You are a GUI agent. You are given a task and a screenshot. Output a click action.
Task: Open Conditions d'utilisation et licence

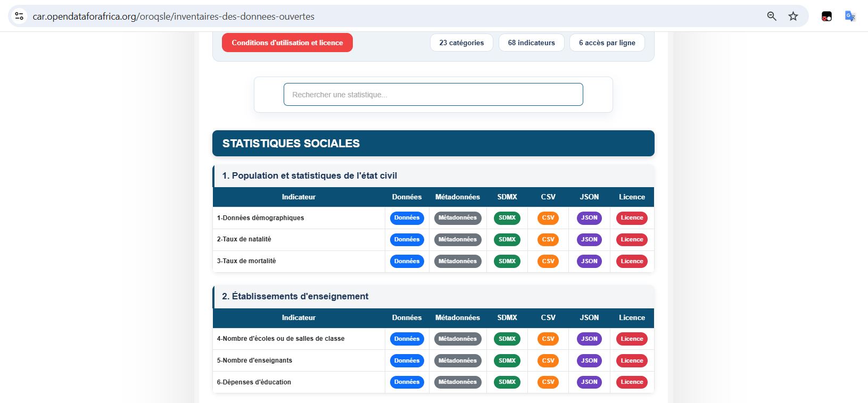(x=287, y=43)
